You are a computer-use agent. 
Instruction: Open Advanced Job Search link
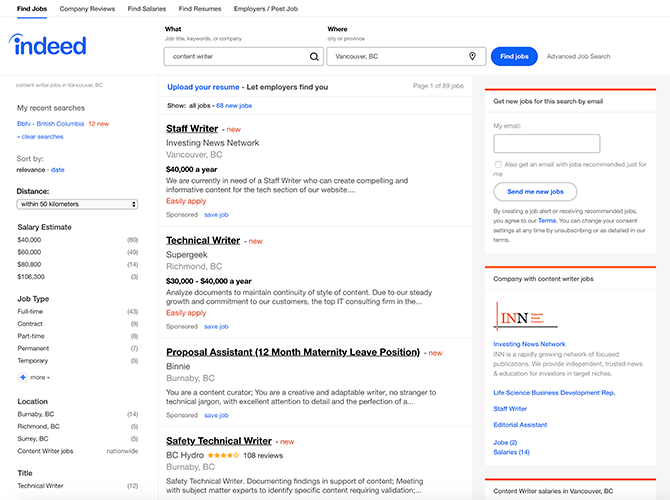coord(578,56)
